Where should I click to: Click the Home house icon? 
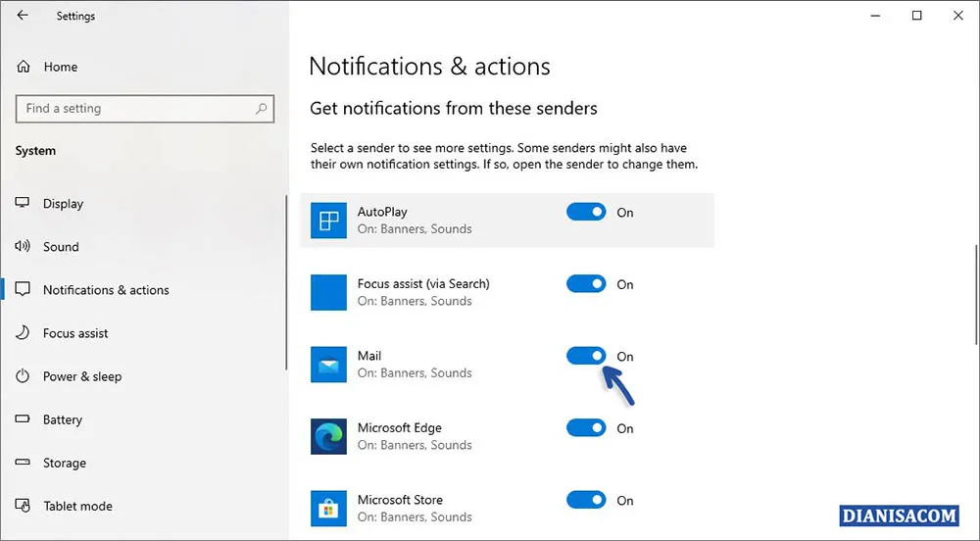pyautogui.click(x=24, y=67)
